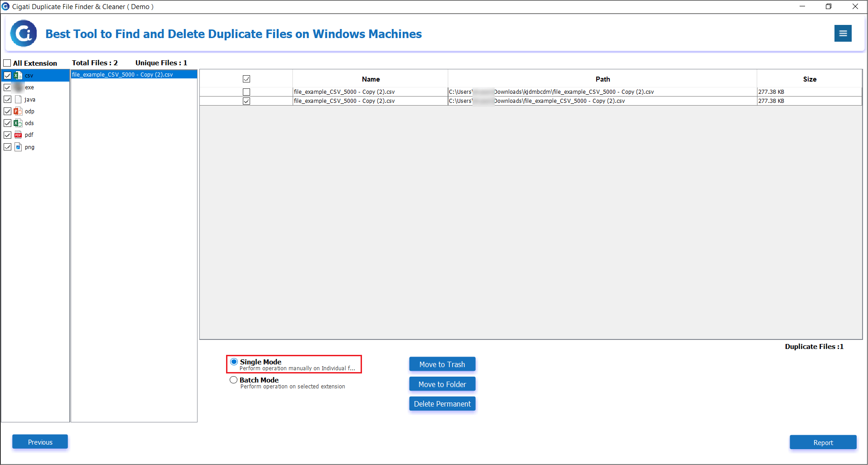Go back with the Previous button
The image size is (868, 465).
[40, 442]
